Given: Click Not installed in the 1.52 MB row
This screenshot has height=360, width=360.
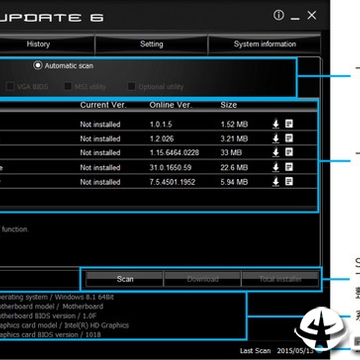Looking at the screenshot, I should 100,124.
